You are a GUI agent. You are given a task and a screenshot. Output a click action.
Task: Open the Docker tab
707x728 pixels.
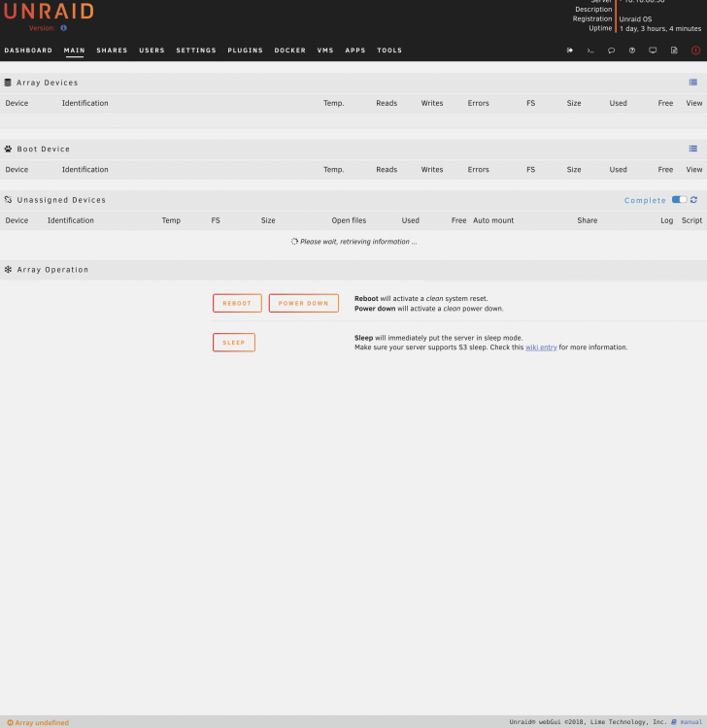(289, 50)
